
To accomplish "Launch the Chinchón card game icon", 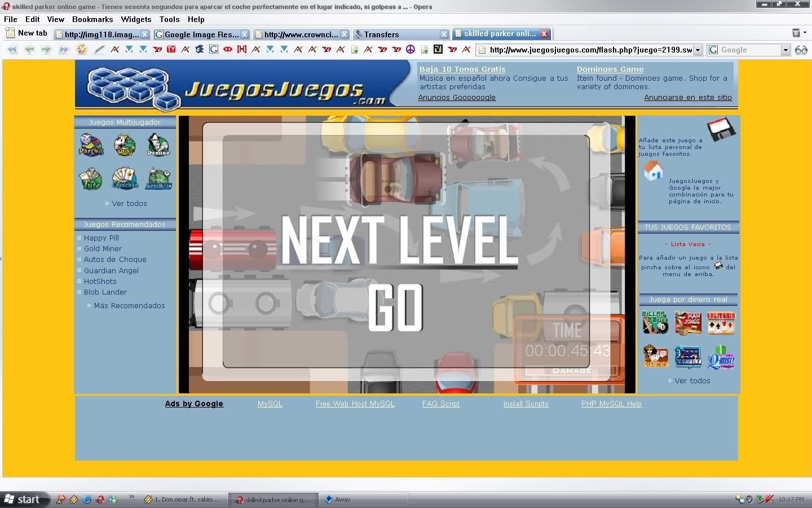I will coord(125,178).
